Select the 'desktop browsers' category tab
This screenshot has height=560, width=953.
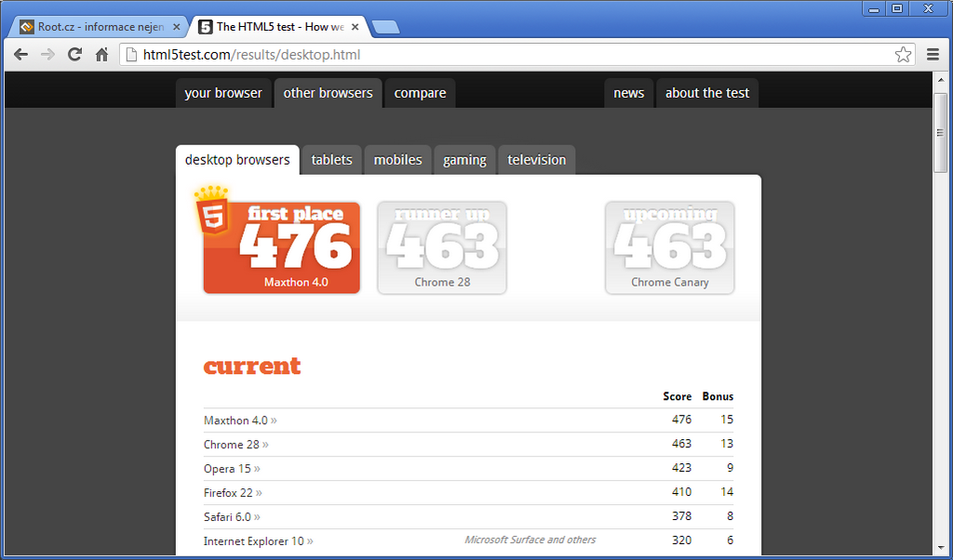coord(237,160)
